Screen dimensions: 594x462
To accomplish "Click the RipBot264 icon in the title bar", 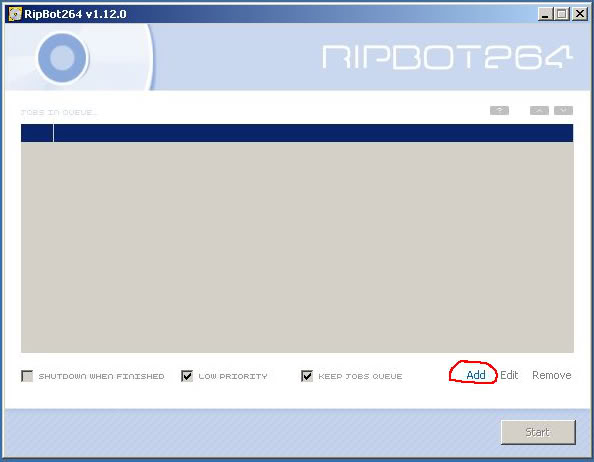I will (x=15, y=14).
